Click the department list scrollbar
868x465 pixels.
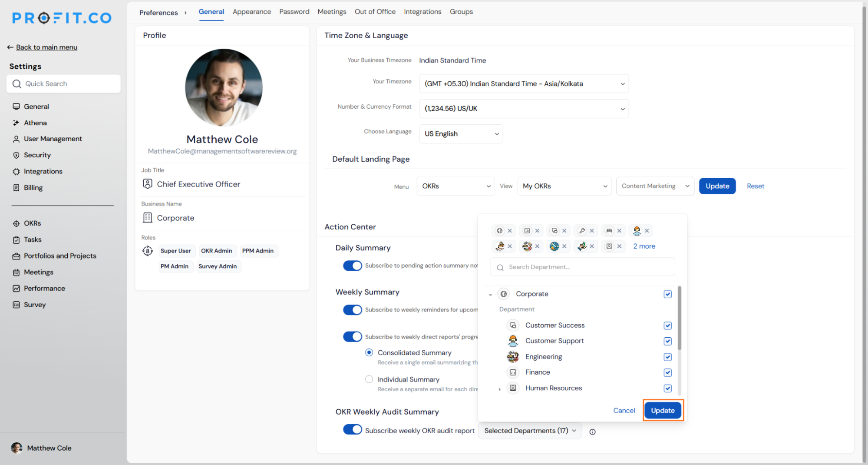click(x=679, y=318)
